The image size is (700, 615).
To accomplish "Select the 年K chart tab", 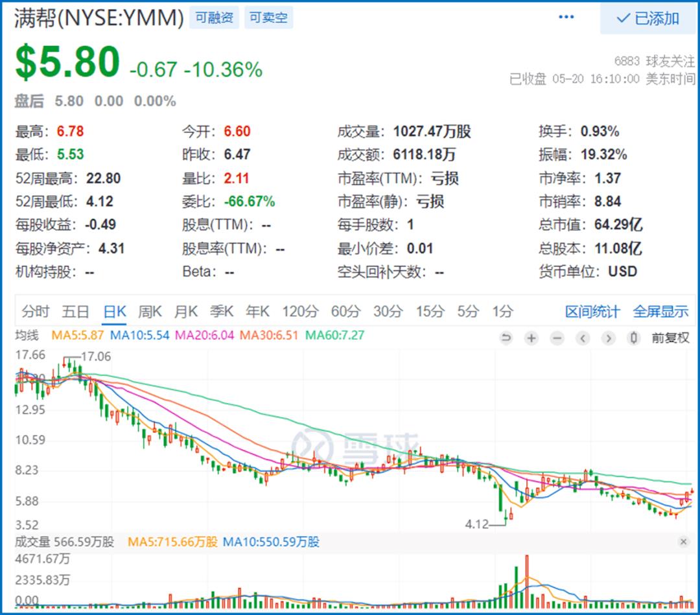I will click(257, 311).
